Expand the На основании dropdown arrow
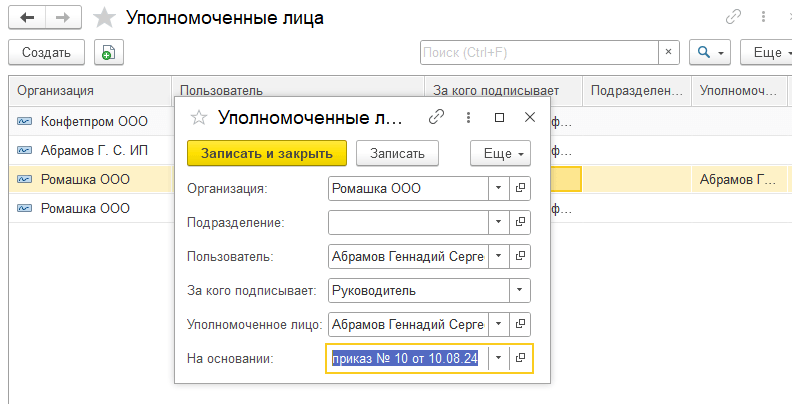 click(x=499, y=359)
